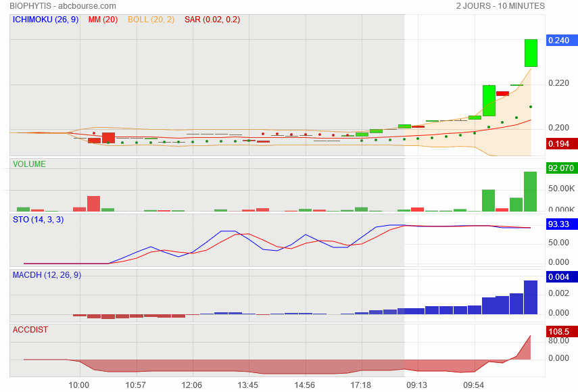Click the 93.33 stochastic value tag
Image resolution: width=578 pixels, height=392 pixels.
[x=561, y=224]
